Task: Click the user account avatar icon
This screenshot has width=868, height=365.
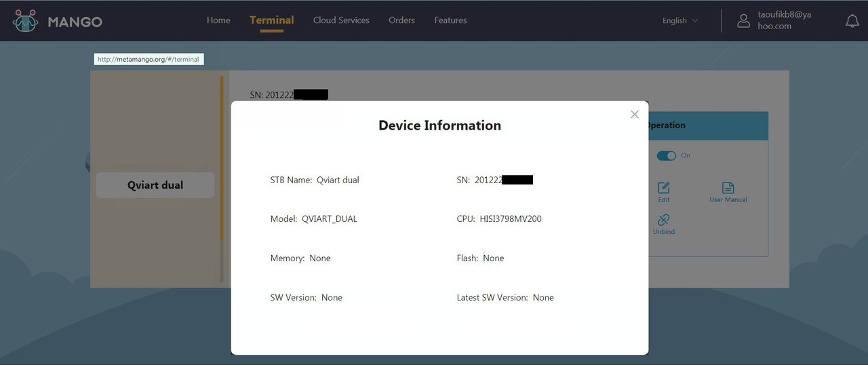Action: tap(744, 20)
